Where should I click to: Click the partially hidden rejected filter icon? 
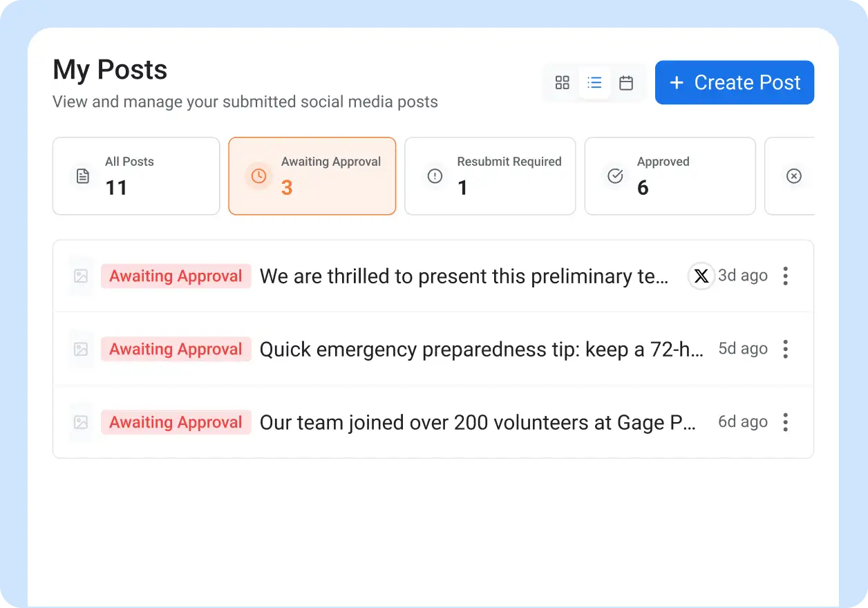tap(794, 176)
